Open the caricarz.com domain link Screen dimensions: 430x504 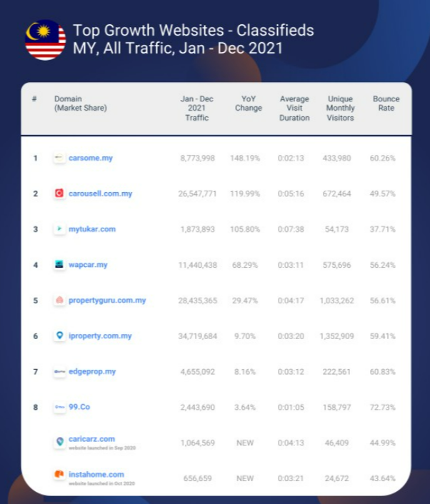pos(91,439)
